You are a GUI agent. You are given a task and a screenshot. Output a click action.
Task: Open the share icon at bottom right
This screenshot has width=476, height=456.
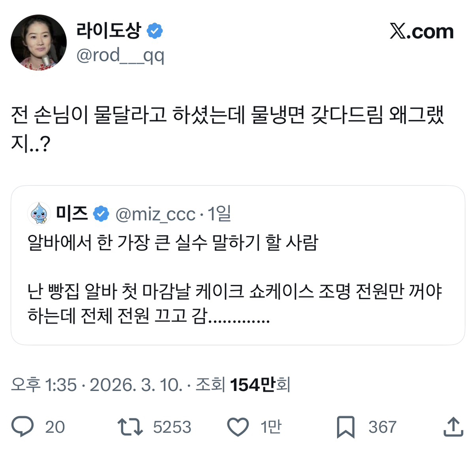[x=453, y=427]
